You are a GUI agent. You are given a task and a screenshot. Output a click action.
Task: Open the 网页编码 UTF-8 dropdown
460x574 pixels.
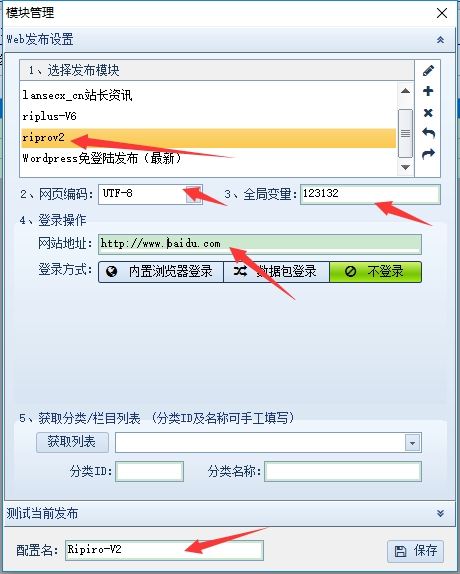pos(193,194)
